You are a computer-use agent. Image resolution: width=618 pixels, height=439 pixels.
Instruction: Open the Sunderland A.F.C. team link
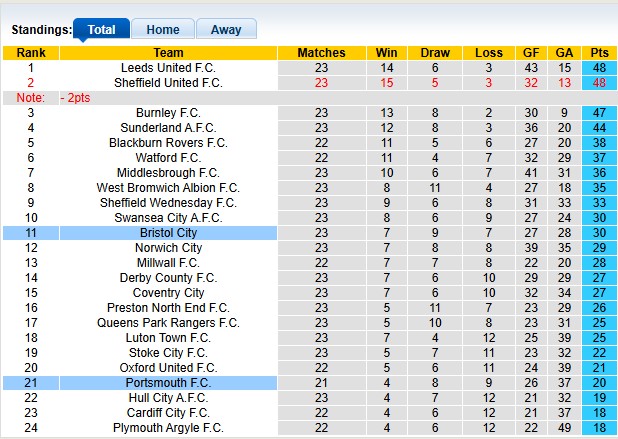pyautogui.click(x=168, y=128)
